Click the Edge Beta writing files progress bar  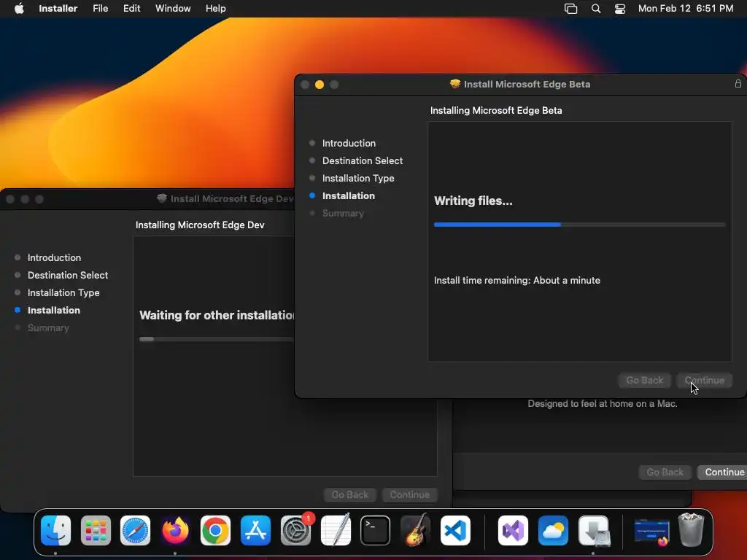(580, 225)
